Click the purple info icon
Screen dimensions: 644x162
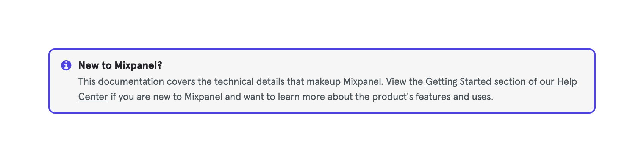click(x=66, y=65)
